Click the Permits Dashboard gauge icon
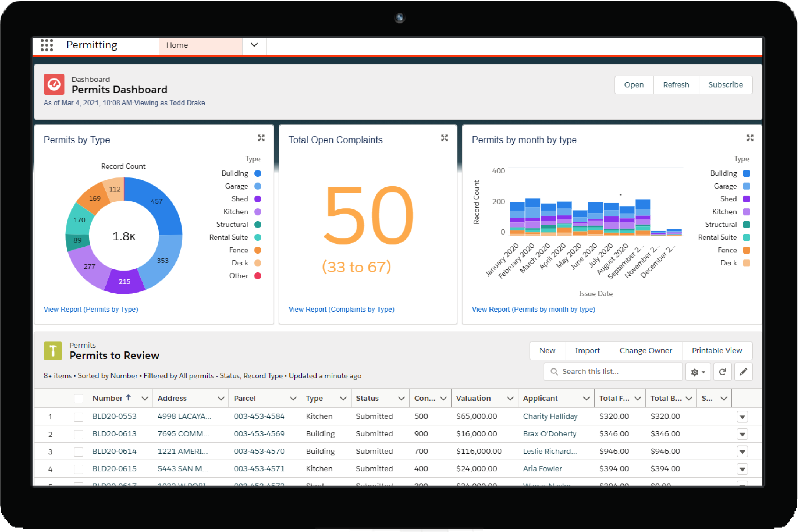The width and height of the screenshot is (798, 532). pyautogui.click(x=54, y=85)
